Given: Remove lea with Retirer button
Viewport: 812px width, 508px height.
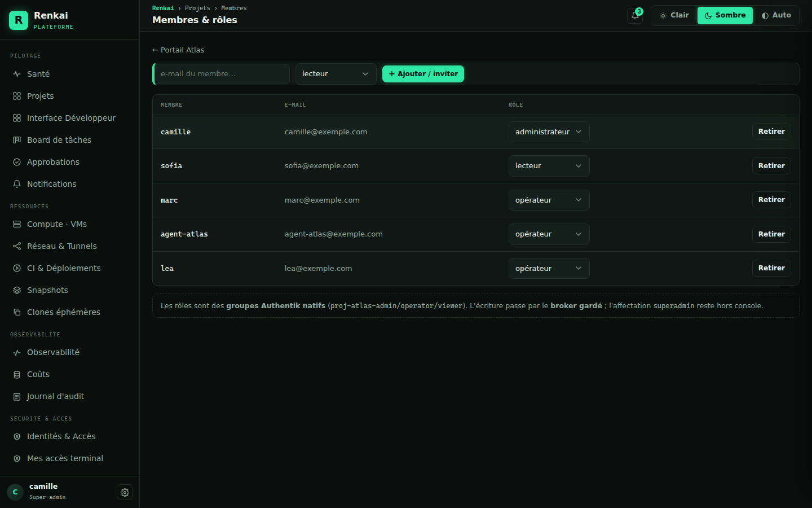Looking at the screenshot, I should (771, 268).
